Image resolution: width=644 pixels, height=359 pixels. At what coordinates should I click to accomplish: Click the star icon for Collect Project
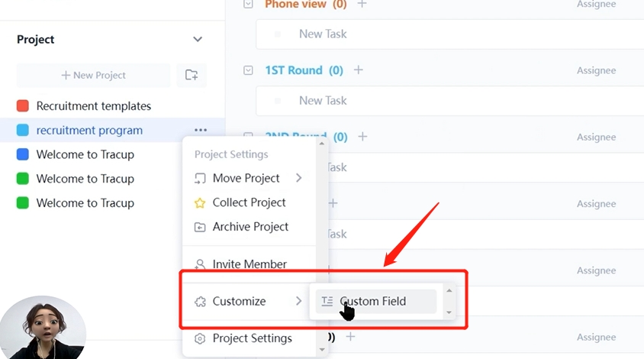[x=200, y=203]
